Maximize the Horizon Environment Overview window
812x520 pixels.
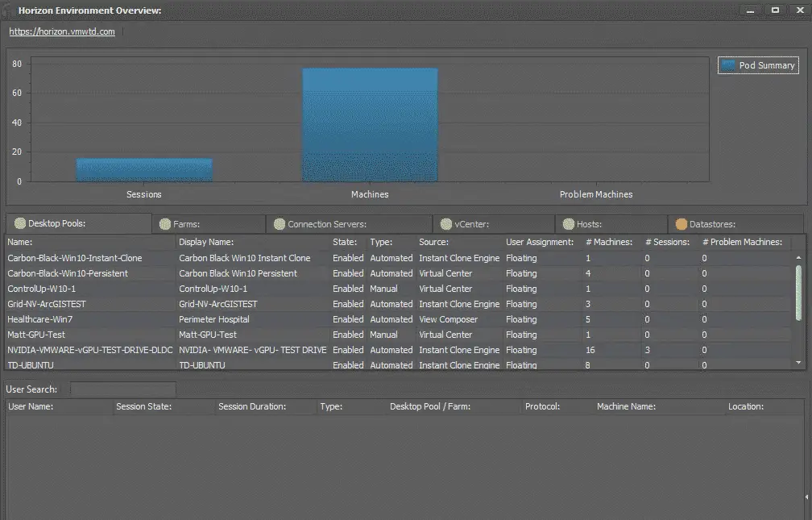tap(775, 10)
